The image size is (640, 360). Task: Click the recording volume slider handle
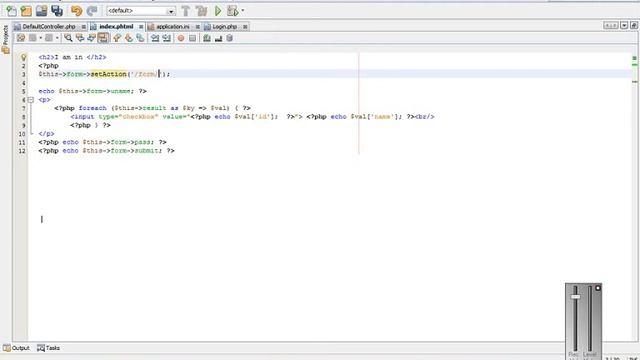[576, 297]
